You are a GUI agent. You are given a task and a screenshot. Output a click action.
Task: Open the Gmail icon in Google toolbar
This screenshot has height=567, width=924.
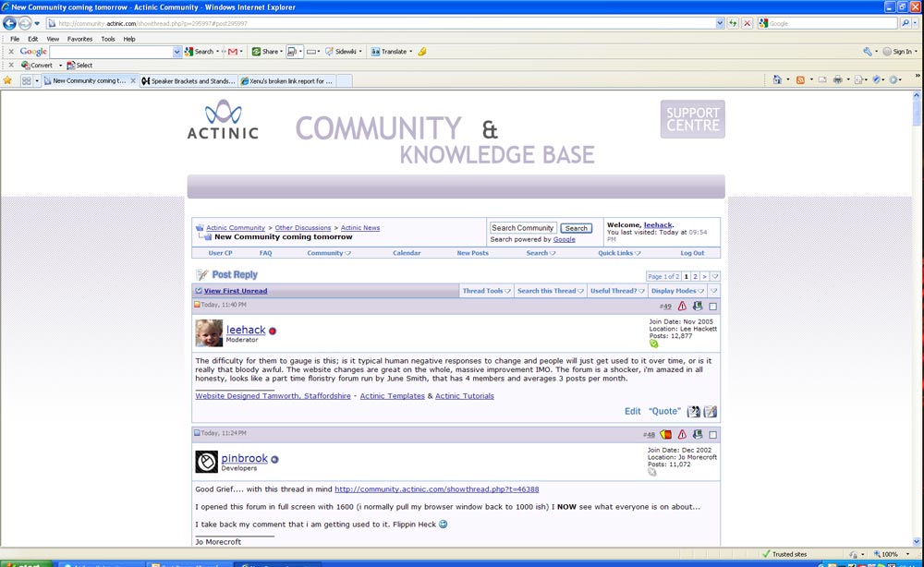tap(233, 52)
